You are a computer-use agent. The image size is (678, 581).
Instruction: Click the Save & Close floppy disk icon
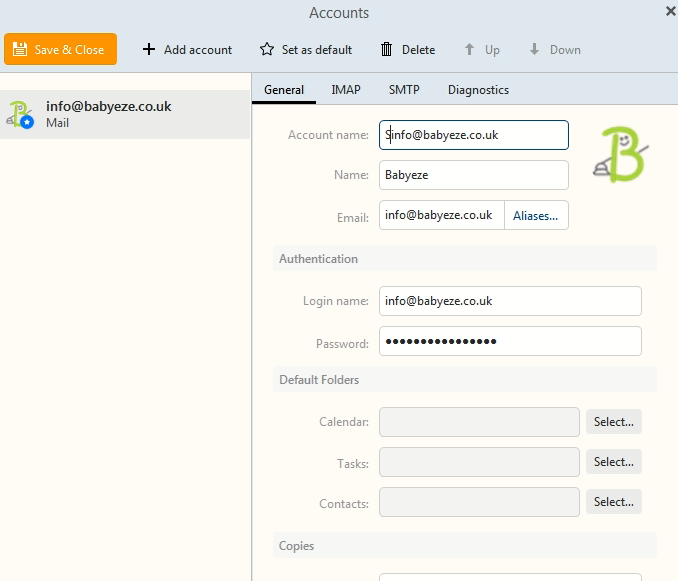pyautogui.click(x=20, y=49)
